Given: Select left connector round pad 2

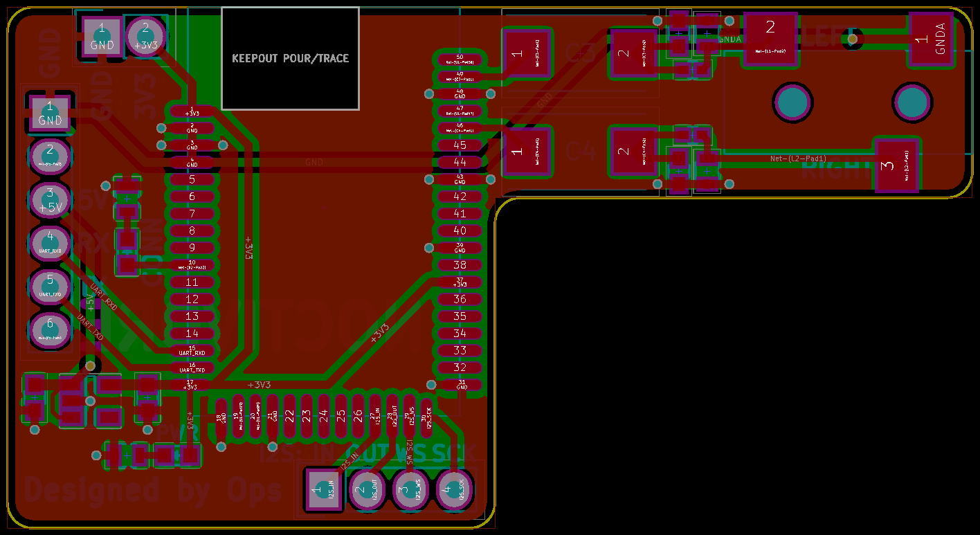Looking at the screenshot, I should click(50, 156).
